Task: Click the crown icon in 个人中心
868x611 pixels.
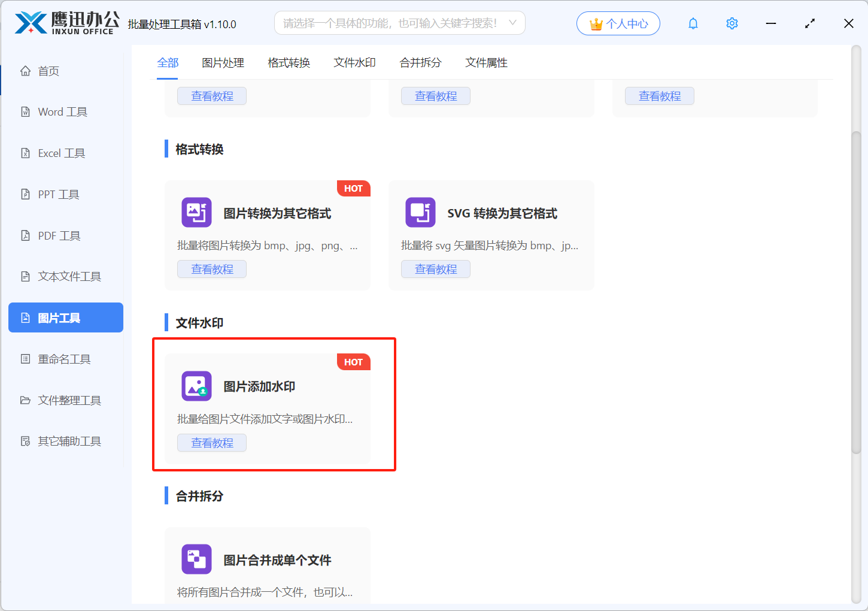Action: coord(596,24)
